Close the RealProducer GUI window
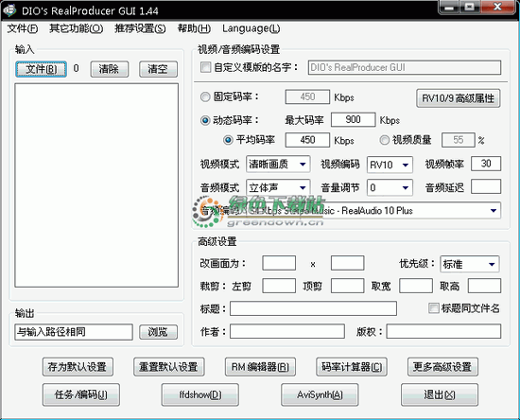Image resolution: width=520 pixels, height=420 pixels. coord(497,7)
